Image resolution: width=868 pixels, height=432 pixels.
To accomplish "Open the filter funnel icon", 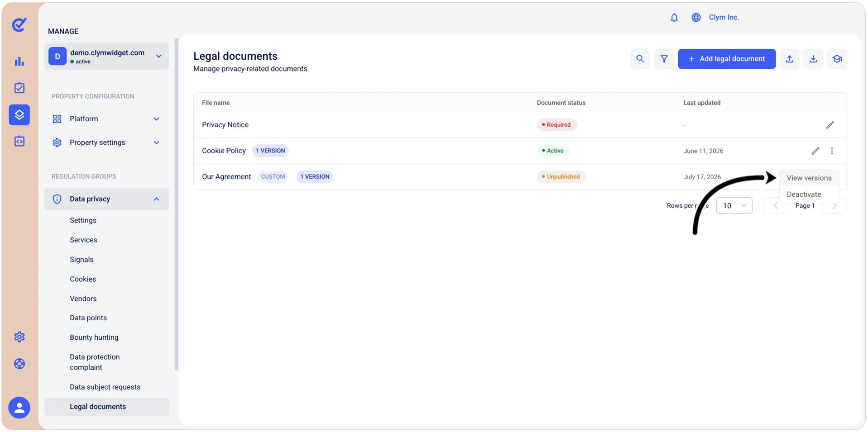I will pyautogui.click(x=664, y=59).
